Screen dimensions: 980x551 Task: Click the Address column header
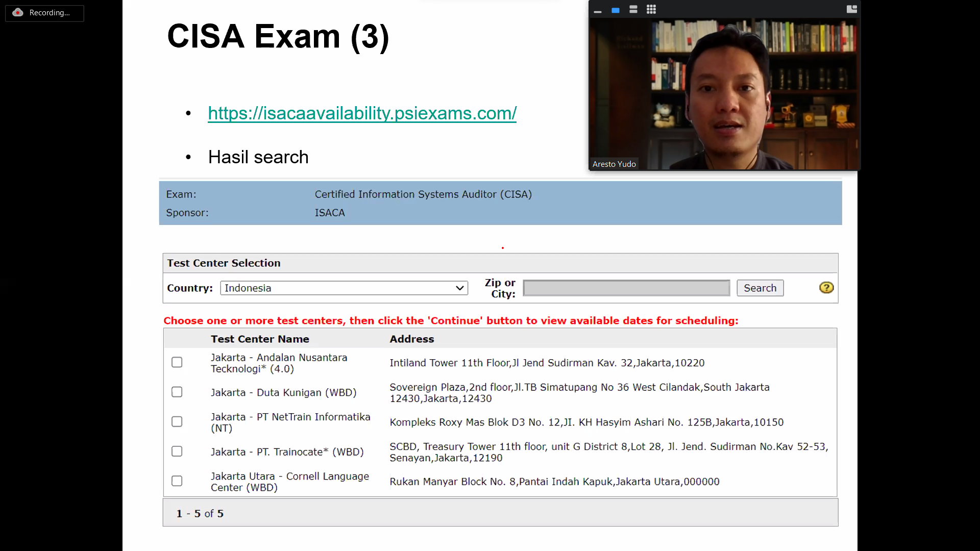[411, 339]
